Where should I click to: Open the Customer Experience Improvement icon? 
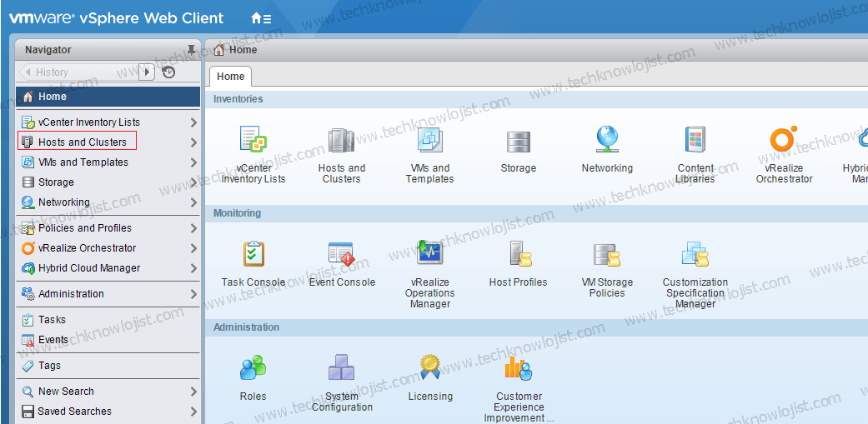coord(518,367)
